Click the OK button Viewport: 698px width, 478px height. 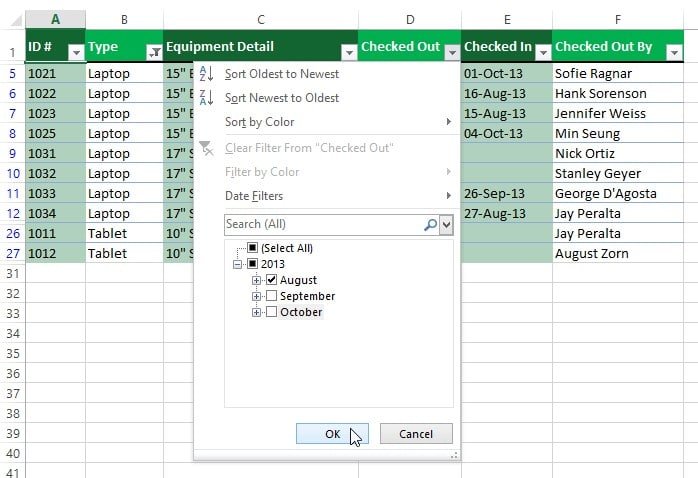click(332, 433)
